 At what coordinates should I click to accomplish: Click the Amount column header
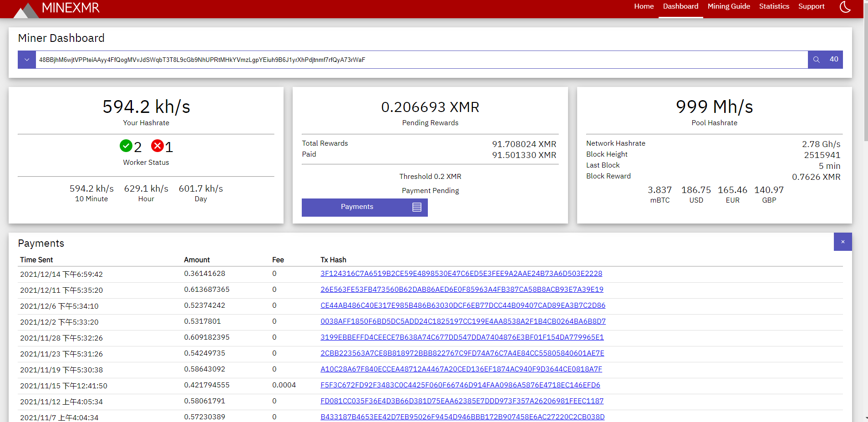point(197,260)
